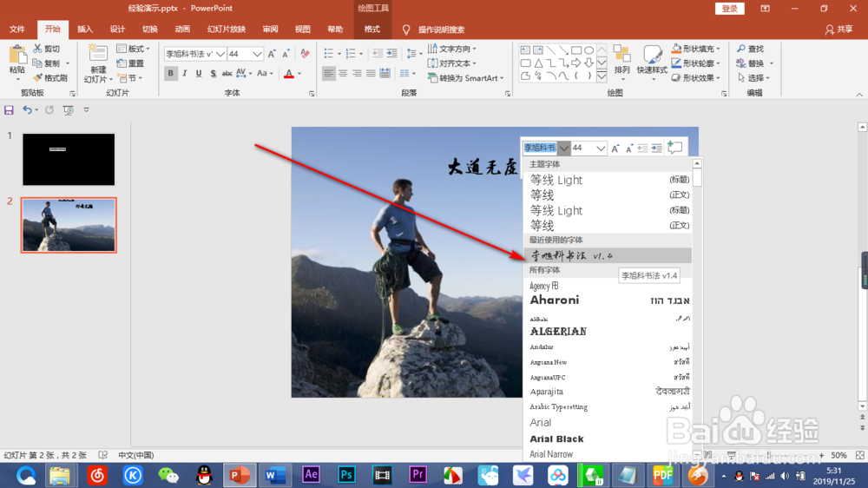Switch to the 插入 insert tab
Image resolution: width=868 pixels, height=488 pixels.
[x=85, y=30]
